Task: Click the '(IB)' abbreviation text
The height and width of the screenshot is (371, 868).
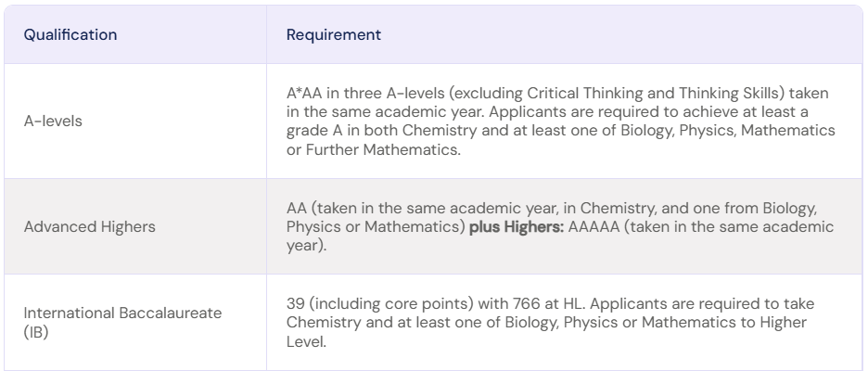Action: click(x=36, y=332)
